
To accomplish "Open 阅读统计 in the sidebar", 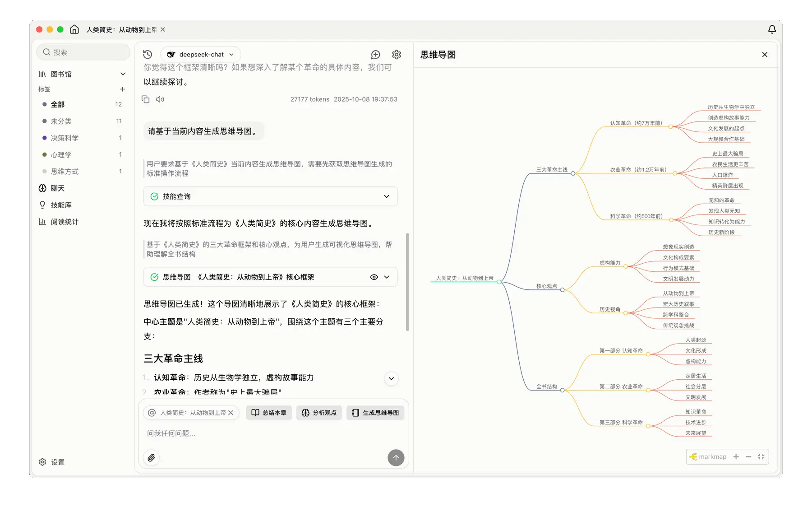I will pos(64,222).
